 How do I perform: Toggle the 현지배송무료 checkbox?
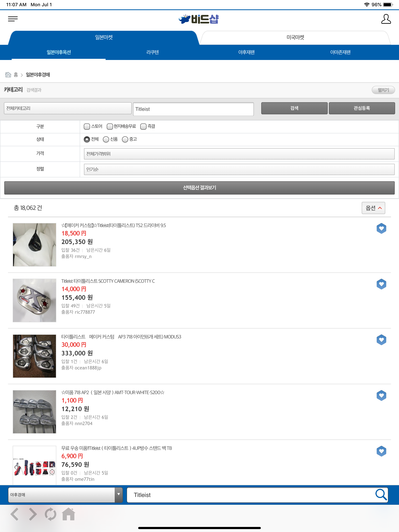coord(110,127)
